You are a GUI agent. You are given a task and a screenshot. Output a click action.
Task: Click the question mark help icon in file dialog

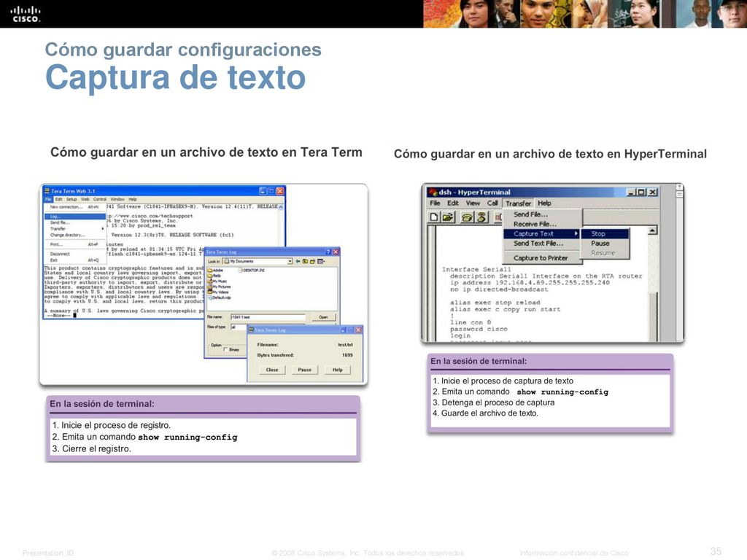point(328,252)
